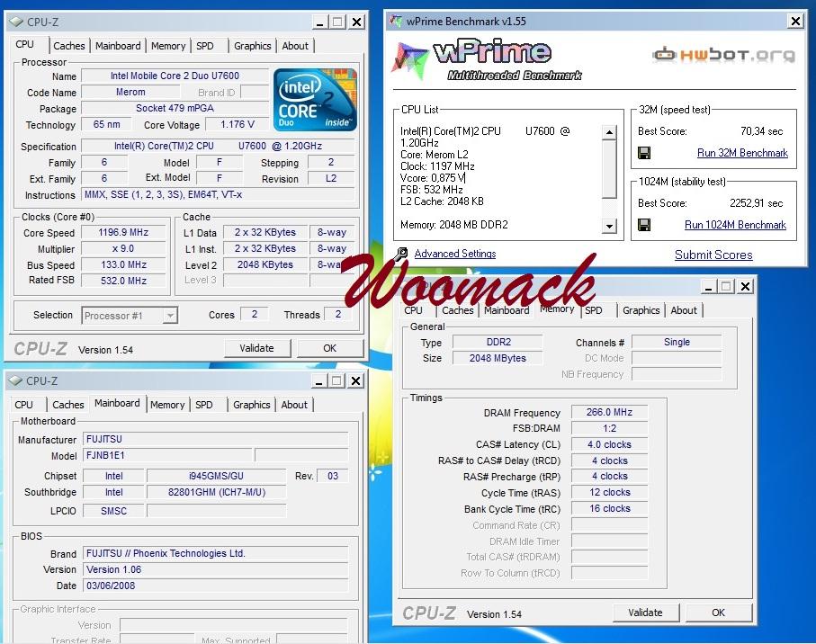
Task: Minimize the CPU-Z Mainboard window
Action: pos(319,380)
